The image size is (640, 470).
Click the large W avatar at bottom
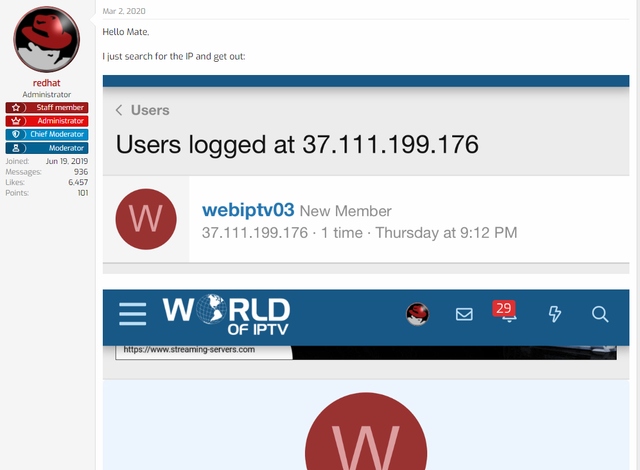[366, 431]
